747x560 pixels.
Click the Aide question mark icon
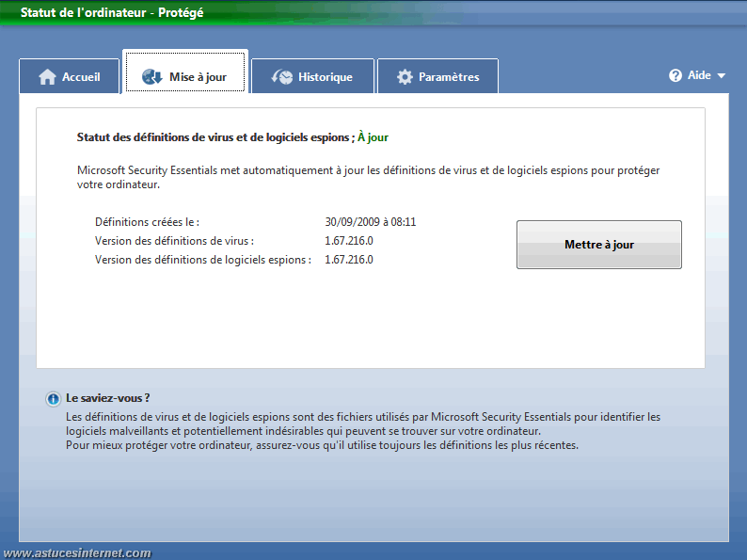[x=675, y=75]
